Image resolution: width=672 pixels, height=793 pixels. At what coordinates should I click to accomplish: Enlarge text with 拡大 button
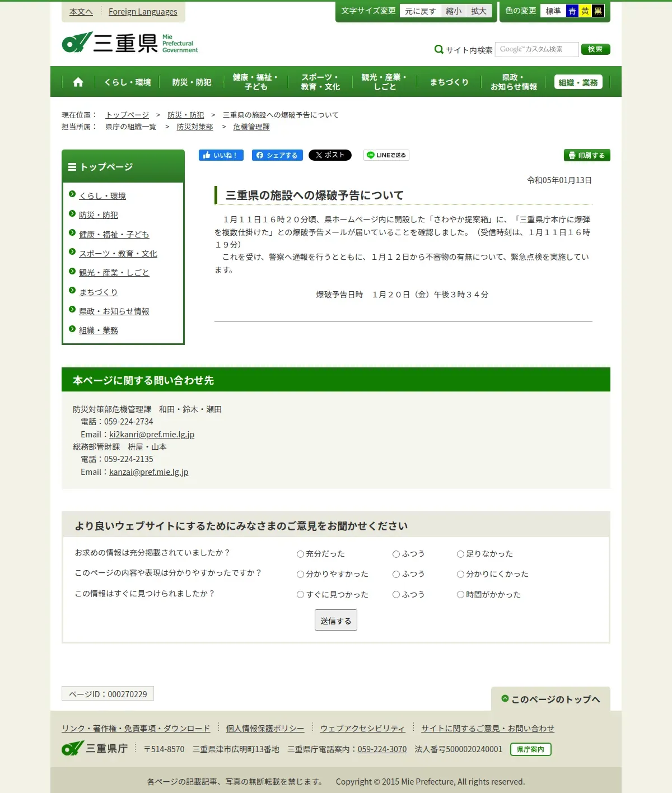point(479,11)
